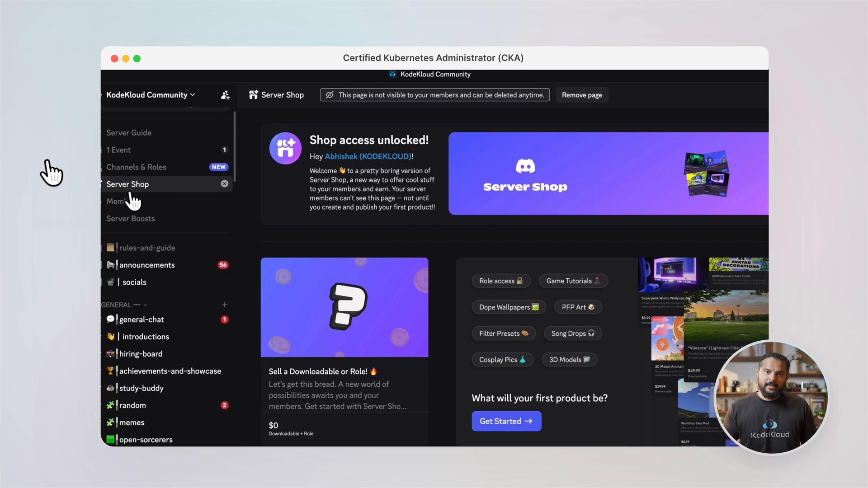Screen dimensions: 868x488
Task: Select the Role access chip
Action: (501, 281)
